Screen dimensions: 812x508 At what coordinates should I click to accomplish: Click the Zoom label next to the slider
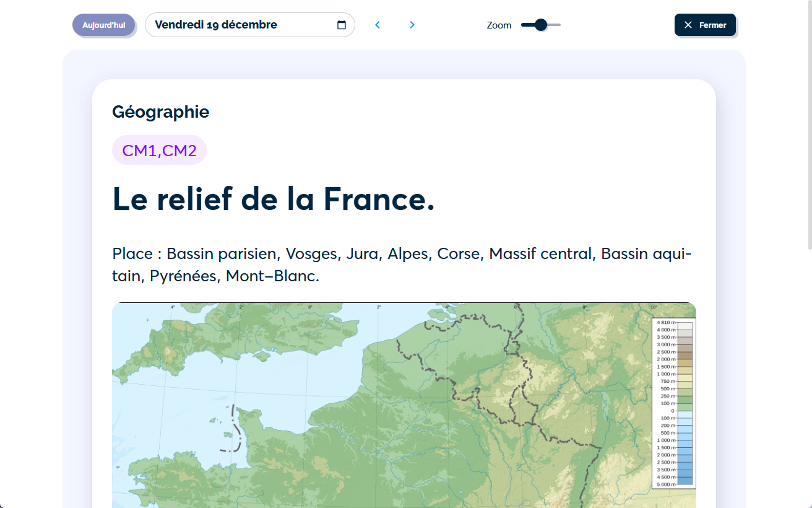coord(499,25)
